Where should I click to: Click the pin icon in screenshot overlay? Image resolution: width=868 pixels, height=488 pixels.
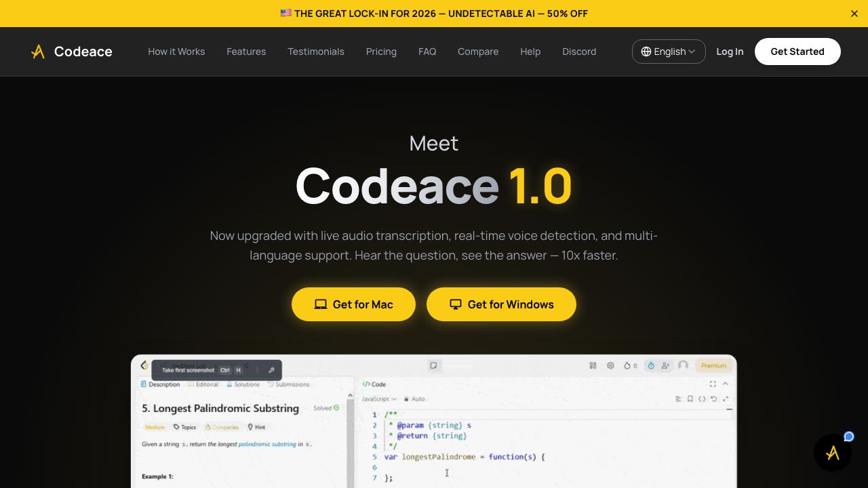271,370
